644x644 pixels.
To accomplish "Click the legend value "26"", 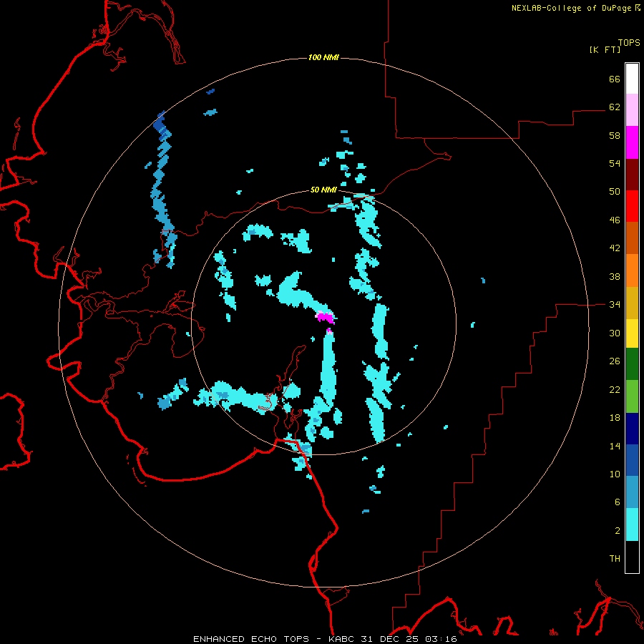I will 615,361.
